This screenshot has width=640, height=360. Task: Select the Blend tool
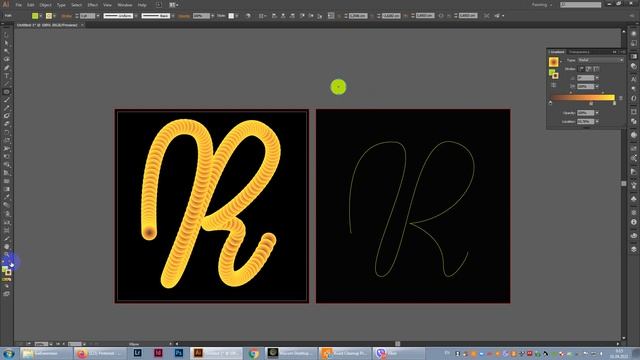(6, 205)
